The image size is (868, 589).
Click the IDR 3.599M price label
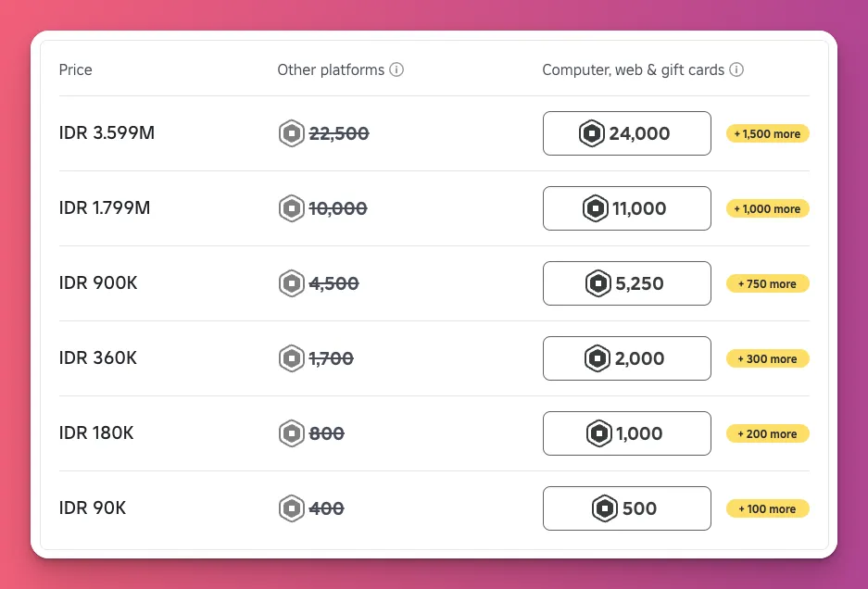click(x=107, y=133)
